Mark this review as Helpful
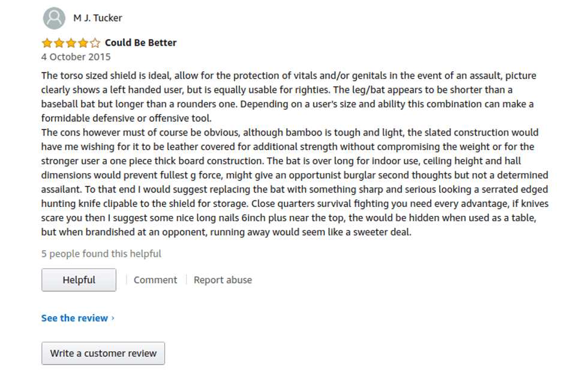The image size is (588, 391). pos(79,280)
